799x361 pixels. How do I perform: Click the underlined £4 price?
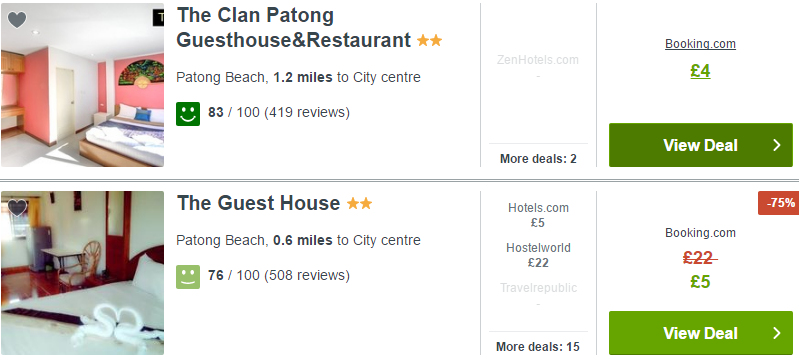tap(700, 71)
